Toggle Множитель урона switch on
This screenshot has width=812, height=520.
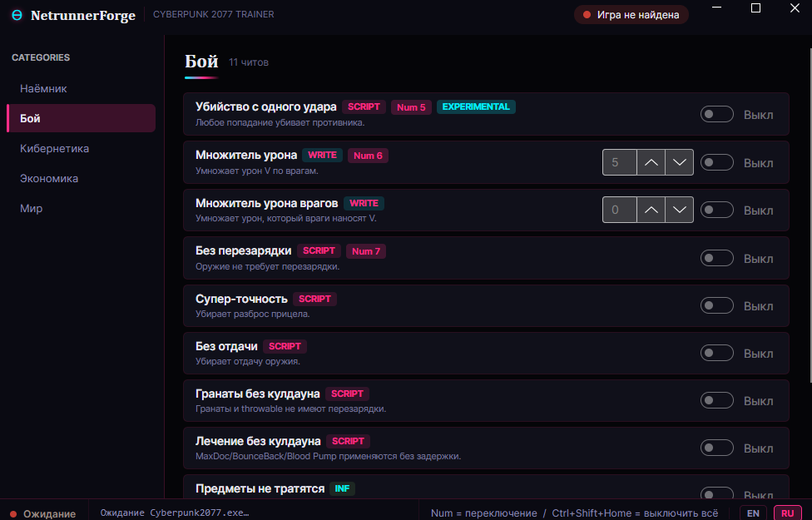(716, 162)
